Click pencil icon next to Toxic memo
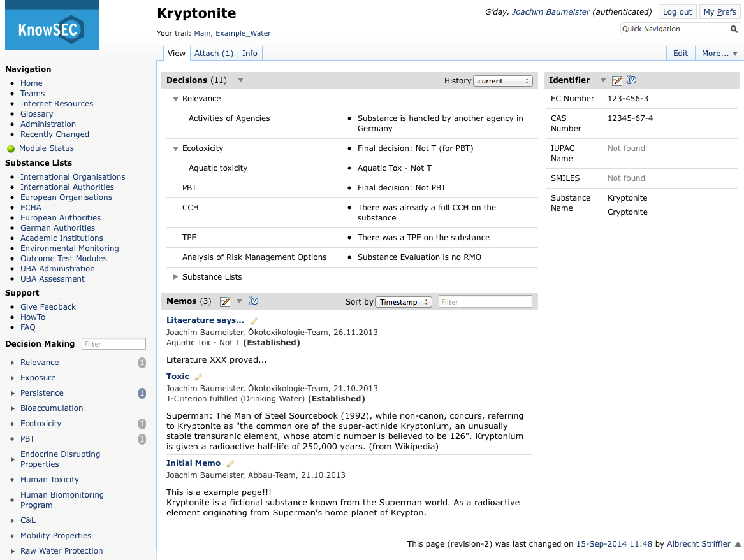Image resolution: width=744 pixels, height=560 pixels. (198, 377)
